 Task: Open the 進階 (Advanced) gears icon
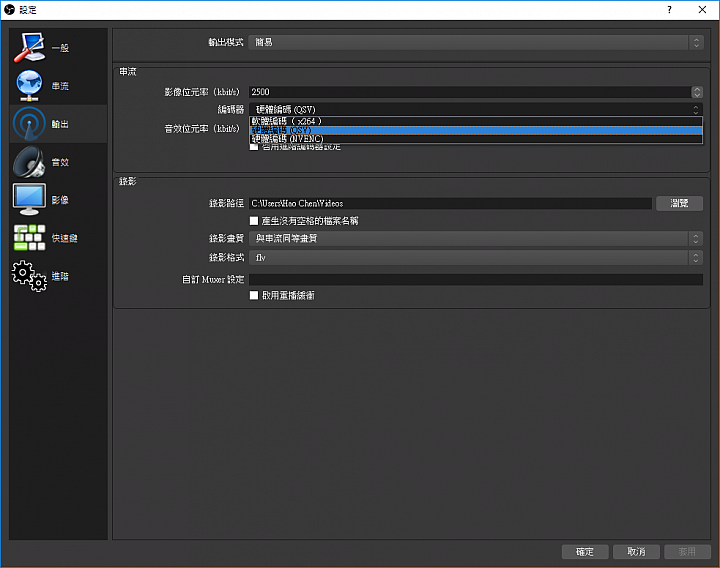(29, 276)
